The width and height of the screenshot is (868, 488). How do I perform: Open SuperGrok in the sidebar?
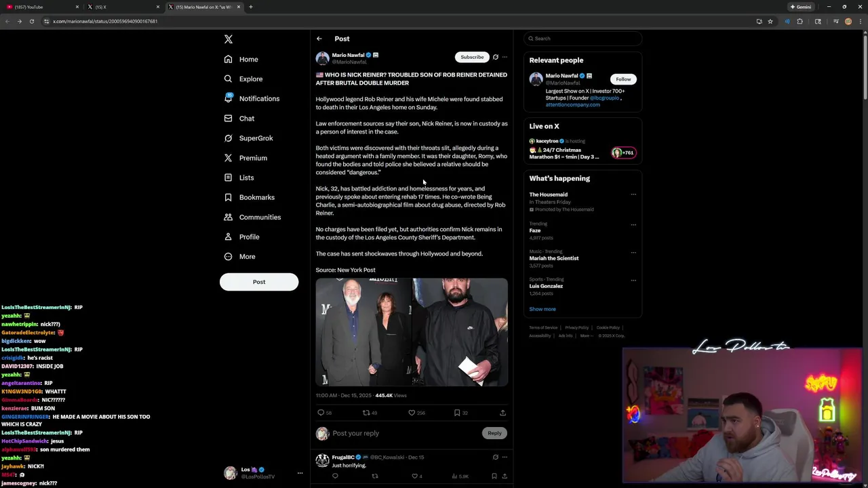point(248,138)
